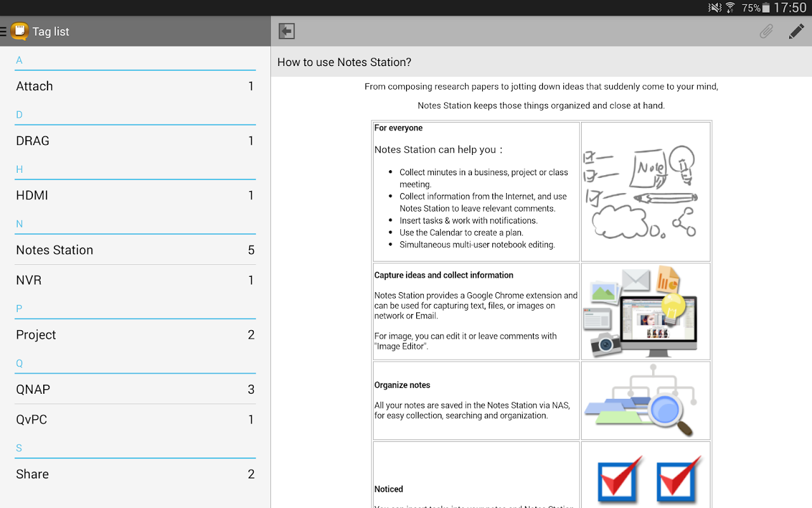Tap the section letter 'A' header
The image size is (812, 508).
tap(19, 60)
